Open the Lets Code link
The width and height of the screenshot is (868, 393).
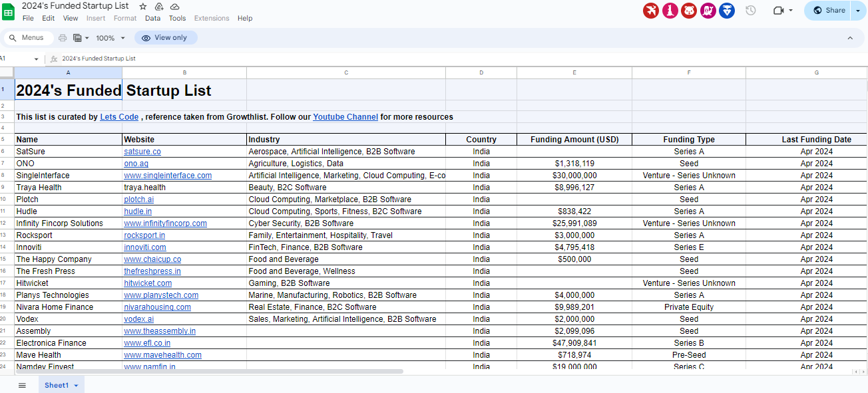pyautogui.click(x=119, y=117)
